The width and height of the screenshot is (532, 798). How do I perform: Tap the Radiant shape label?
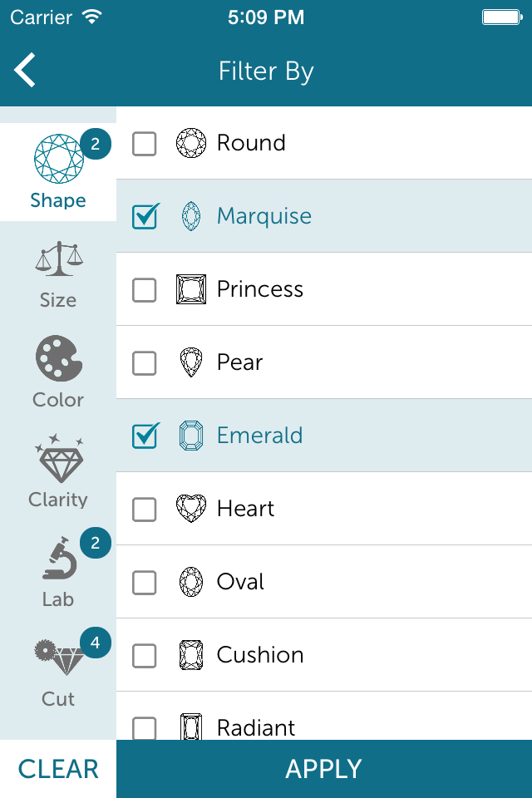256,727
